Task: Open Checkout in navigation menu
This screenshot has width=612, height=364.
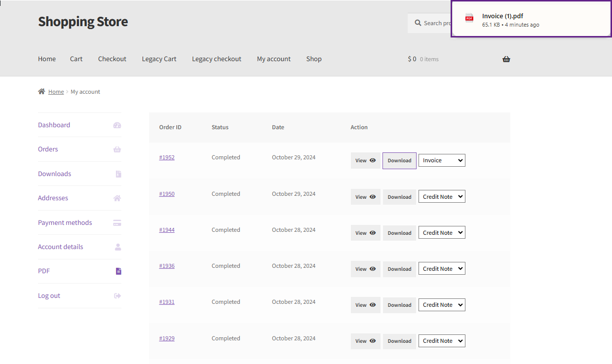Action: pyautogui.click(x=112, y=59)
